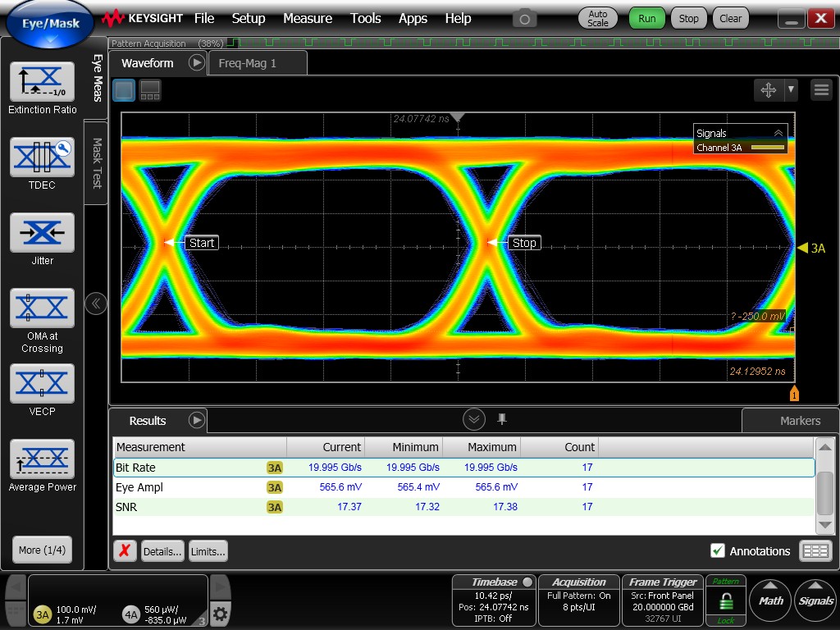
Task: Click the More (1/4) button
Action: click(42, 550)
